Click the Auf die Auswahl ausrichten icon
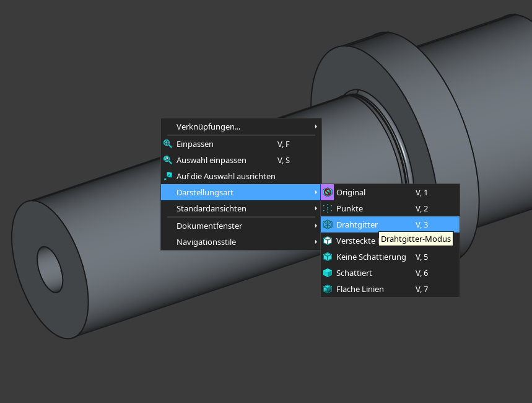532x403 pixels. coord(168,176)
